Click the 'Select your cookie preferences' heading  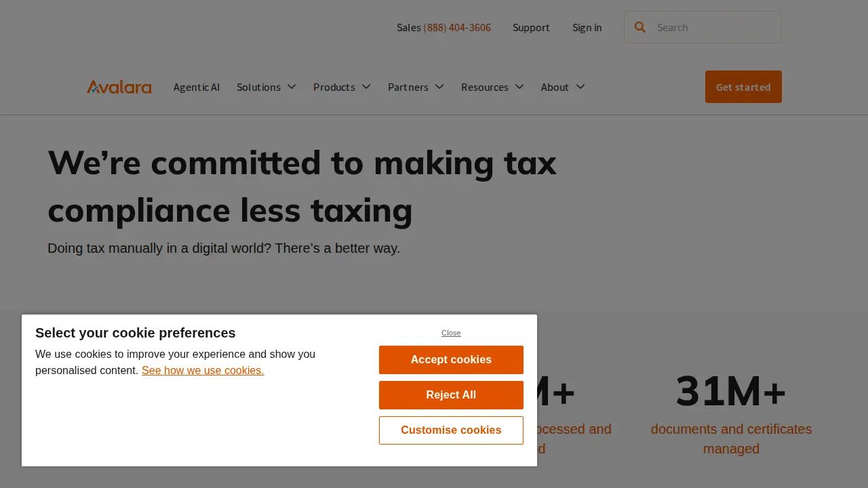(x=136, y=333)
